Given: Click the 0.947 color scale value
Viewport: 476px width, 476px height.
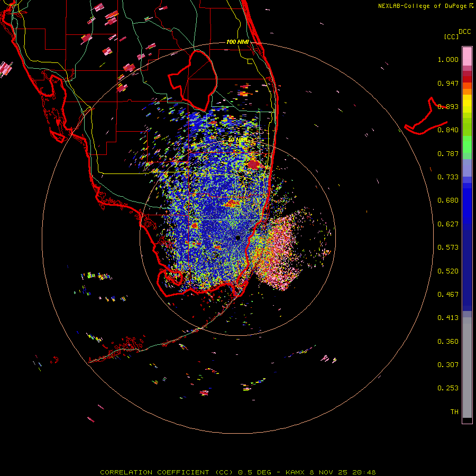Looking at the screenshot, I should click(448, 83).
